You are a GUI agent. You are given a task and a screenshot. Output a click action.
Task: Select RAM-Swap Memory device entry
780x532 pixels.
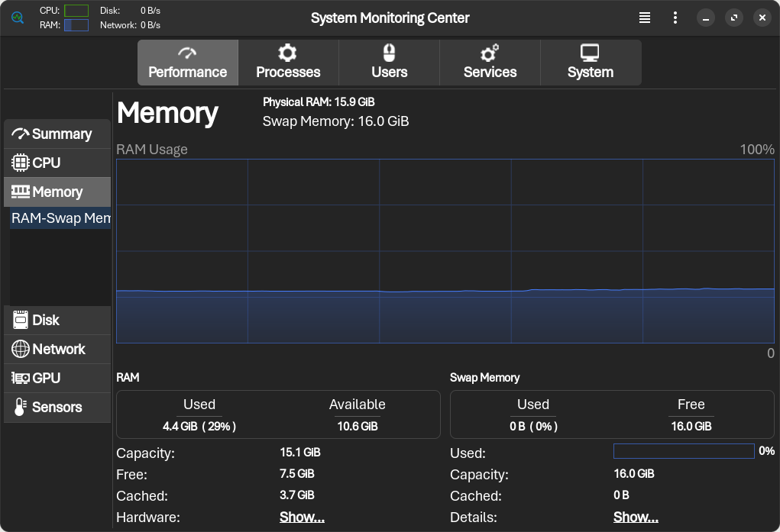61,218
